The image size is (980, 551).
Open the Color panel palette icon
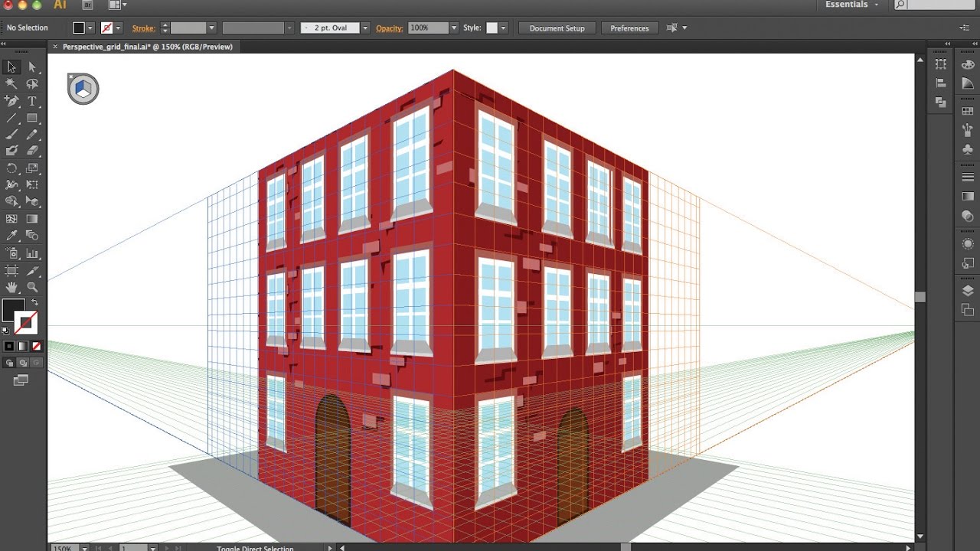pos(968,65)
